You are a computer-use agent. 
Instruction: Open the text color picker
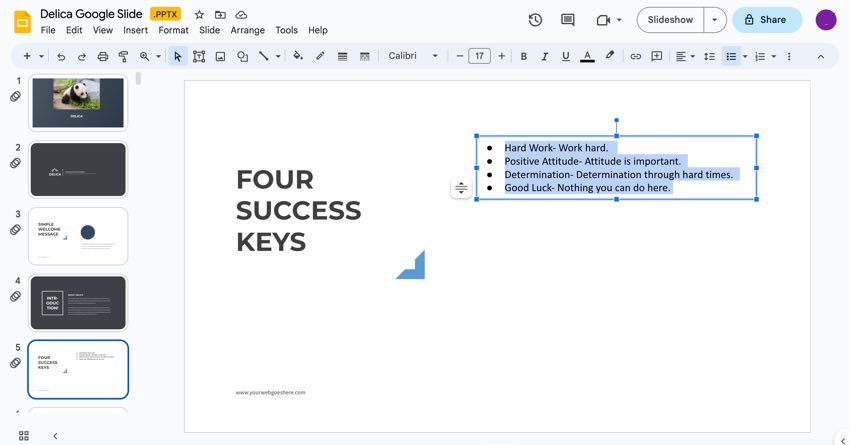pos(587,56)
